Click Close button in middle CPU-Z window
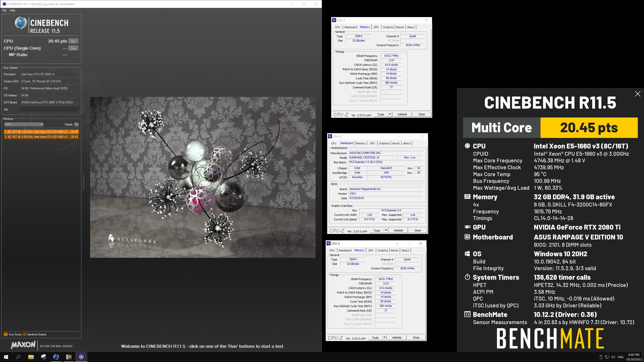 (417, 230)
